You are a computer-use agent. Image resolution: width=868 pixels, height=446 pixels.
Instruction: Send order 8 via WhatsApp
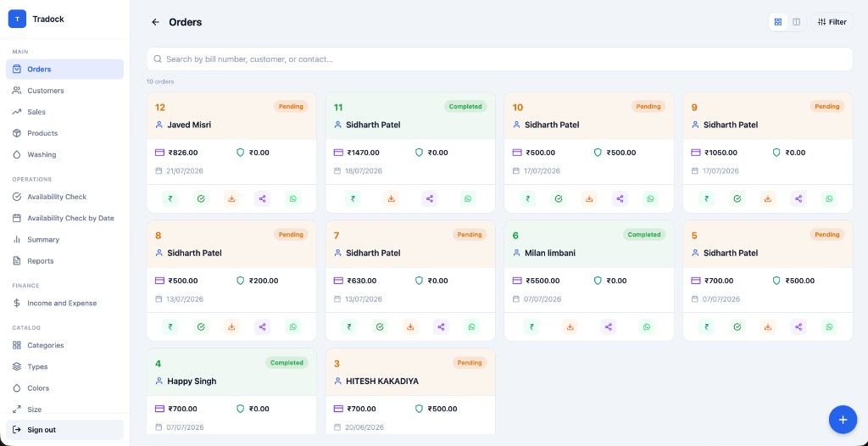coord(292,327)
